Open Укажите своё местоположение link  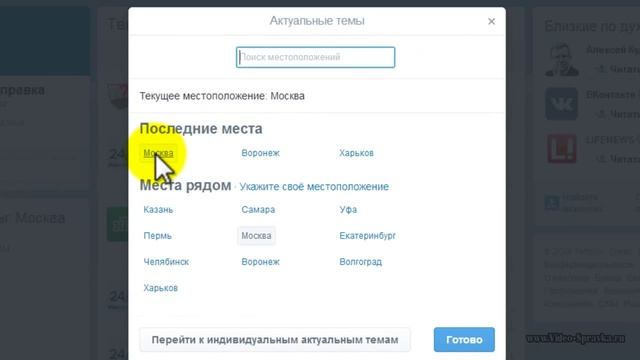[314, 187]
